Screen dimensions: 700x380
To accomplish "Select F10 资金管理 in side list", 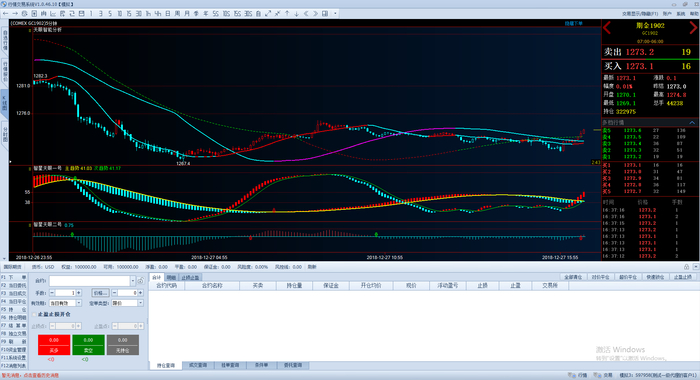I will coord(13,350).
